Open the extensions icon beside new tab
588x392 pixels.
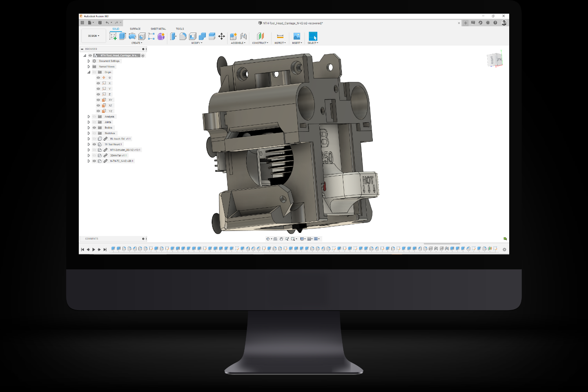tap(473, 23)
